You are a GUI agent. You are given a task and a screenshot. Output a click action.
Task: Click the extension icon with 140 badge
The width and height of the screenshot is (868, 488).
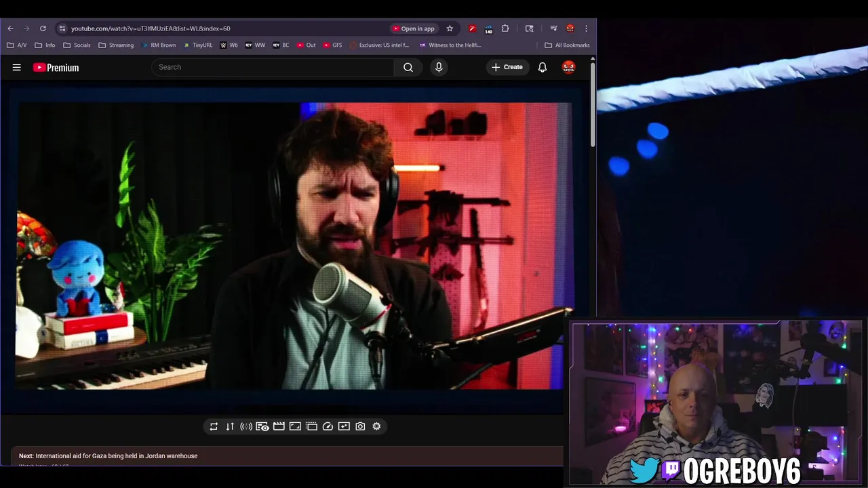click(x=488, y=28)
